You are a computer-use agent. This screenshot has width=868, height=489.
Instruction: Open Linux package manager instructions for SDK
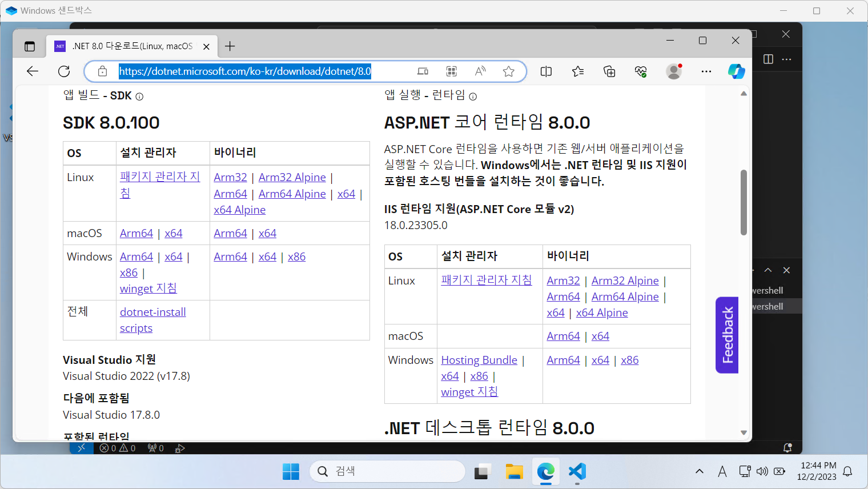coord(160,185)
